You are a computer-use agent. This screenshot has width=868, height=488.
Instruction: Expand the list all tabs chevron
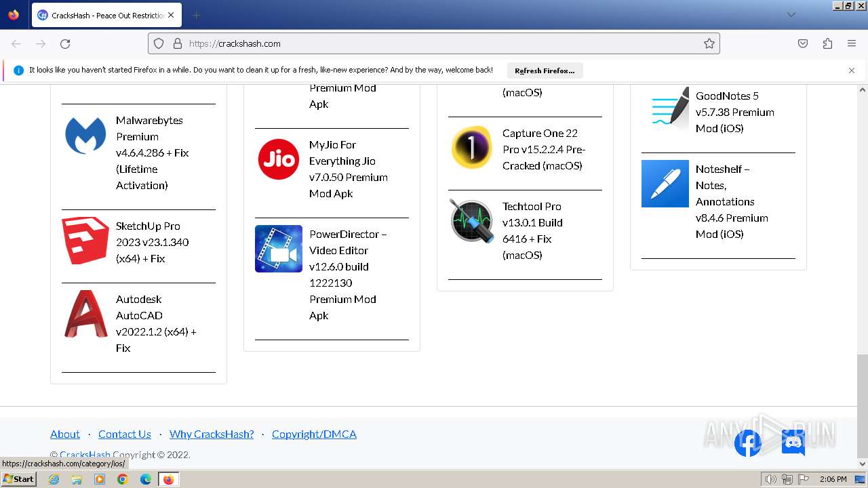(x=791, y=15)
